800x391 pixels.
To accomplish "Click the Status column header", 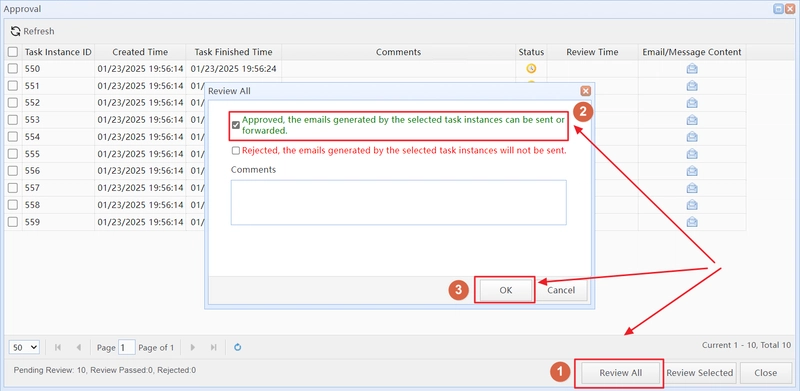I will click(x=531, y=52).
